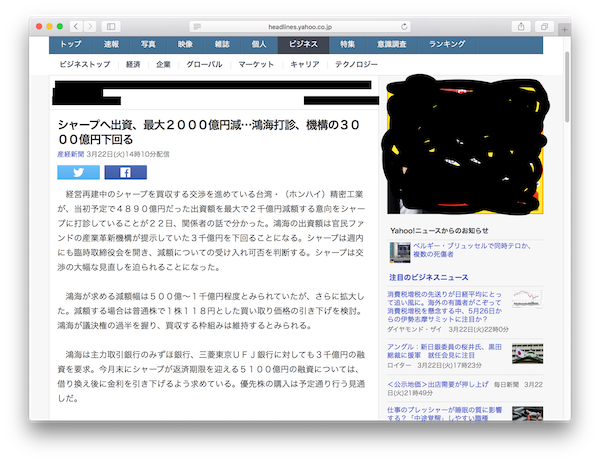Viewport: 600px width, 462px height.
Task: Open the アングル：新日銀委員 article link
Action: (x=444, y=351)
